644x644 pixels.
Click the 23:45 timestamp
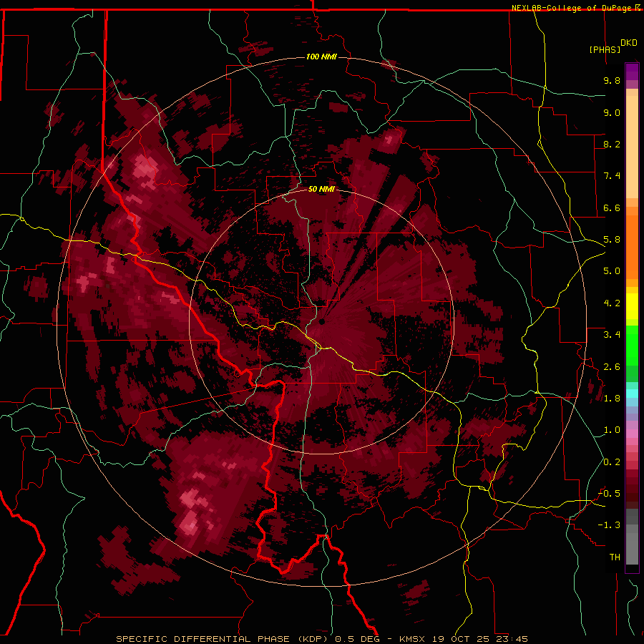512,639
